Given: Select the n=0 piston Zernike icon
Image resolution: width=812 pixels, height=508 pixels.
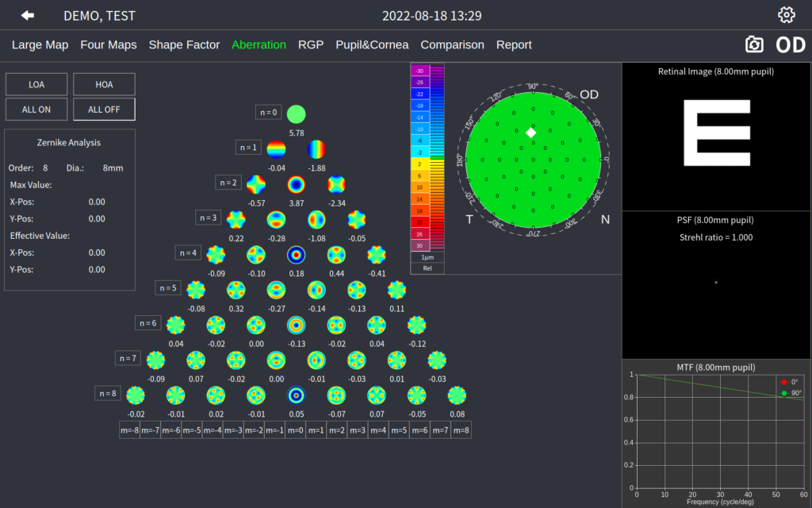Looking at the screenshot, I should [x=296, y=114].
